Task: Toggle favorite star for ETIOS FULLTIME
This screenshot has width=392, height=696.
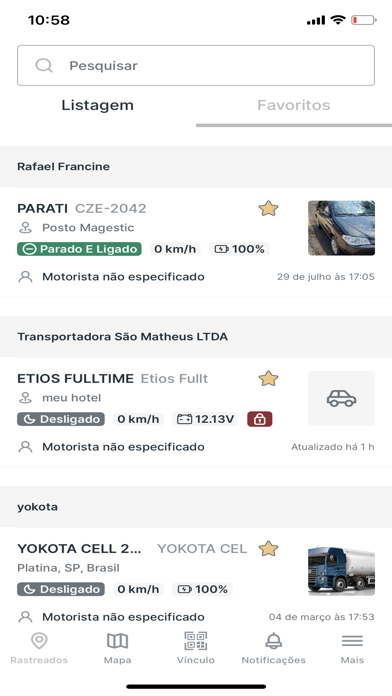Action: pyautogui.click(x=269, y=379)
